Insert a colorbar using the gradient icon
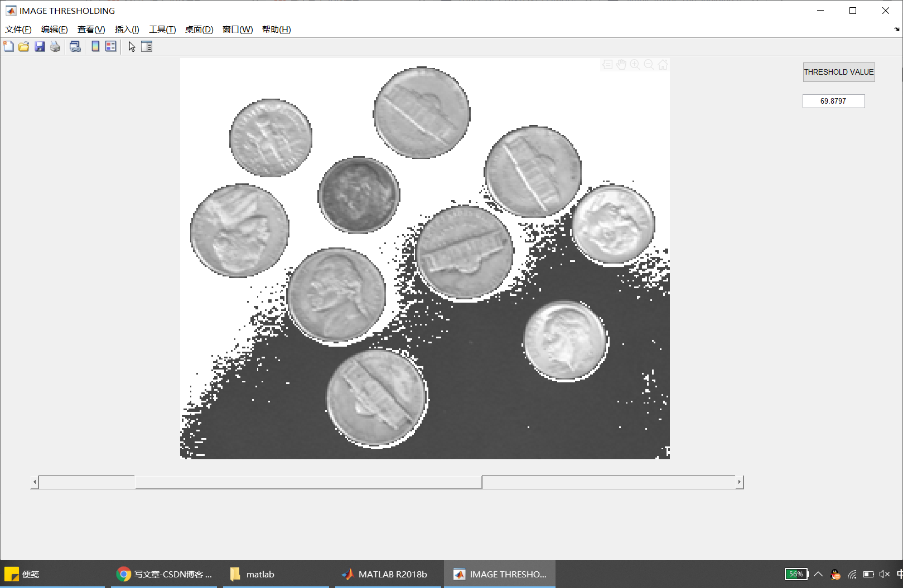 pyautogui.click(x=95, y=46)
